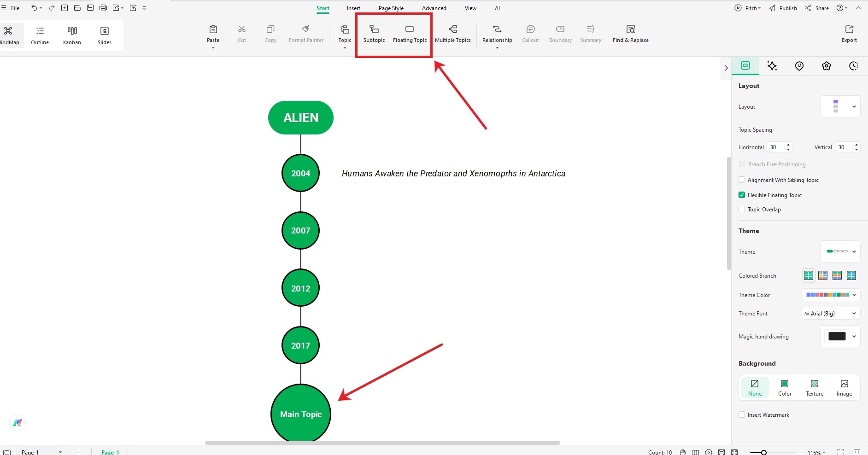Select the Canvas format panel tab
This screenshot has width=868, height=455.
pyautogui.click(x=745, y=65)
